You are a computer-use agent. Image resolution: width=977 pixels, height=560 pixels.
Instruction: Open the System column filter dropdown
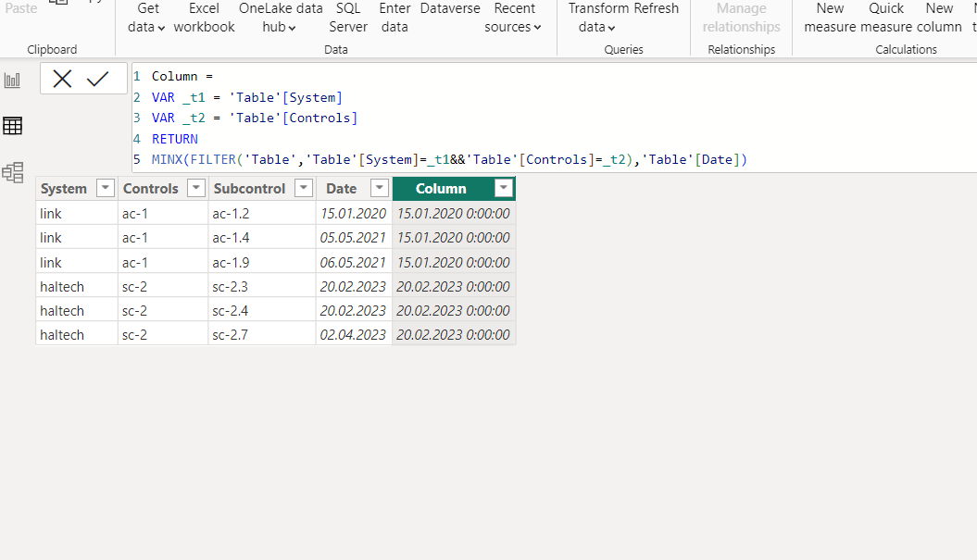pyautogui.click(x=106, y=188)
